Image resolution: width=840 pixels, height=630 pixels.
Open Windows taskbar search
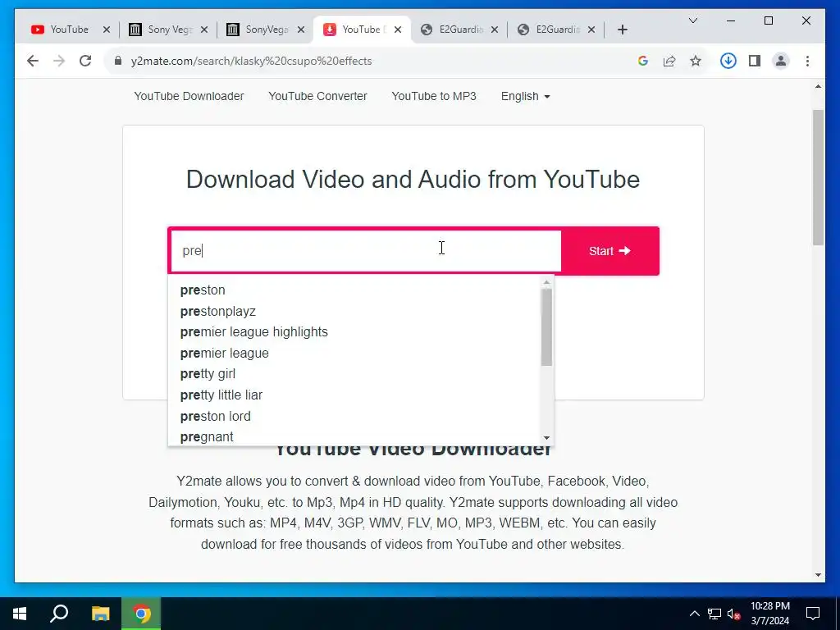pos(59,614)
